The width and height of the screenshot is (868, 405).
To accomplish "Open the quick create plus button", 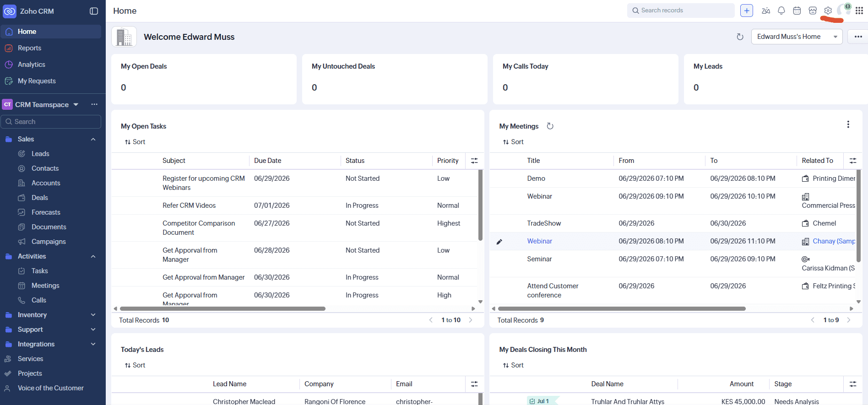I will pyautogui.click(x=747, y=11).
